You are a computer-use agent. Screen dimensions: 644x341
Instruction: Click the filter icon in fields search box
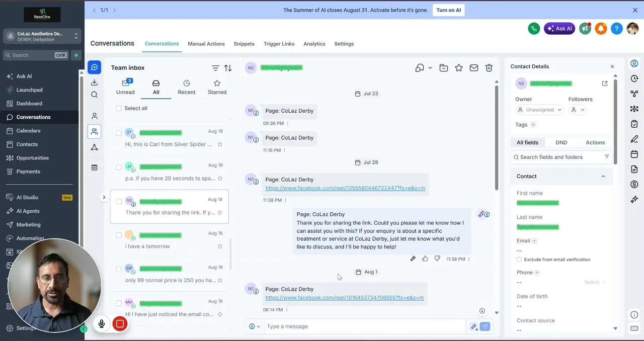tap(607, 157)
